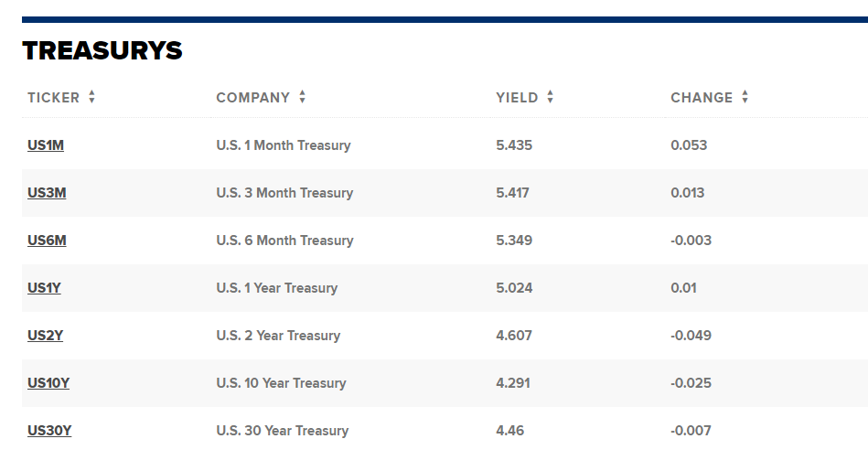Click the U.S. 1 Month Treasury name
The image size is (868, 471).
[x=284, y=145]
